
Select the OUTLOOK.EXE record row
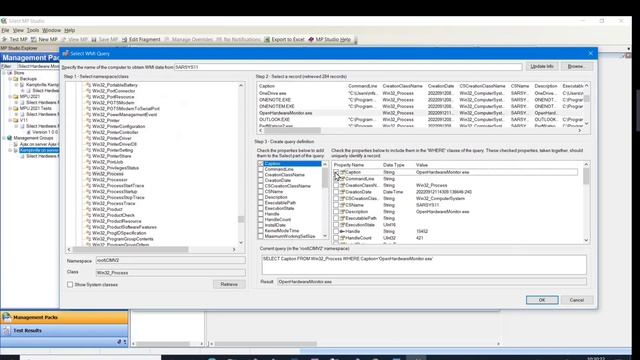tap(420, 120)
